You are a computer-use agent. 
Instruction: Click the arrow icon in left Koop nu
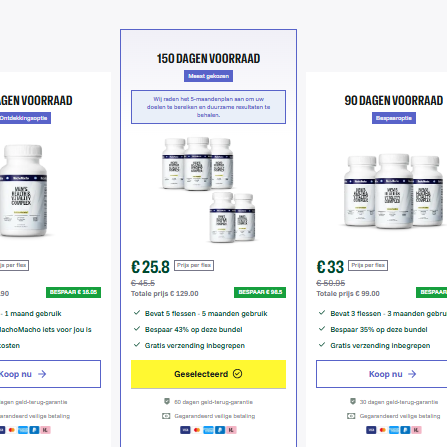[x=42, y=374]
